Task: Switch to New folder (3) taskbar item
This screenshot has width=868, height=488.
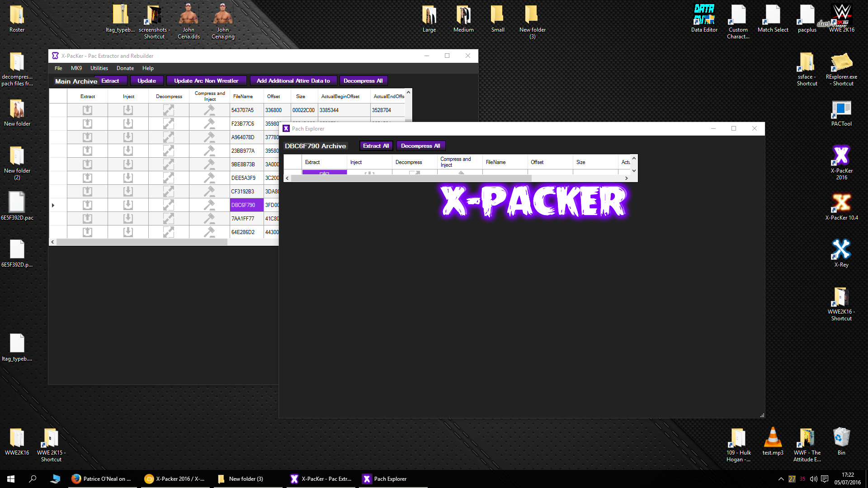Action: [x=247, y=479]
